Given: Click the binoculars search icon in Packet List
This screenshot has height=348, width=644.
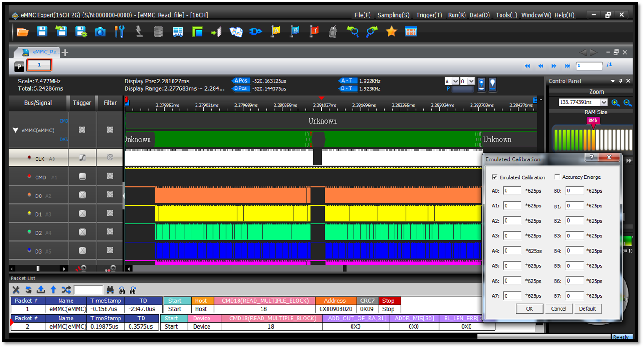Looking at the screenshot, I should click(x=110, y=290).
